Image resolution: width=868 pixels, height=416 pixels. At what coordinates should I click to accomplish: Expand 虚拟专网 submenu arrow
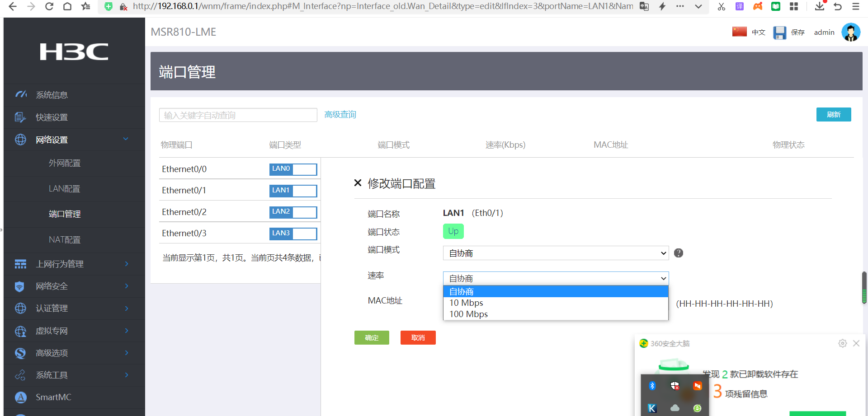coord(127,331)
